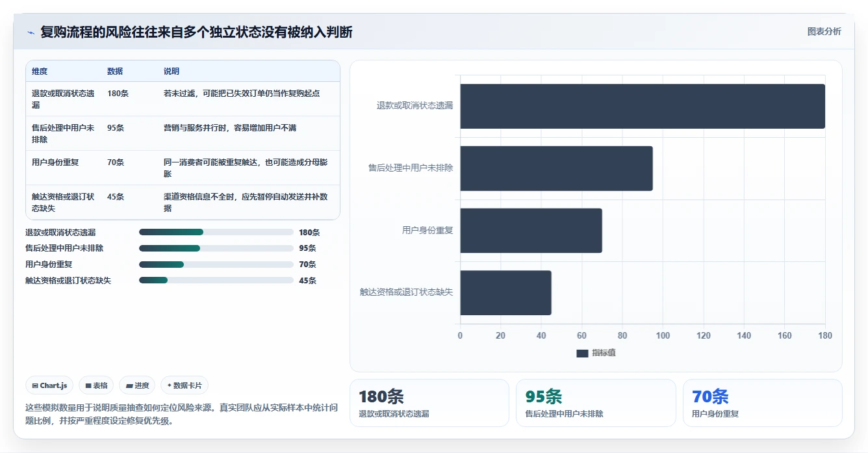Click the 退款或取消状态遗漏 progress bar
Screen dimensions: 868x453
(x=216, y=232)
